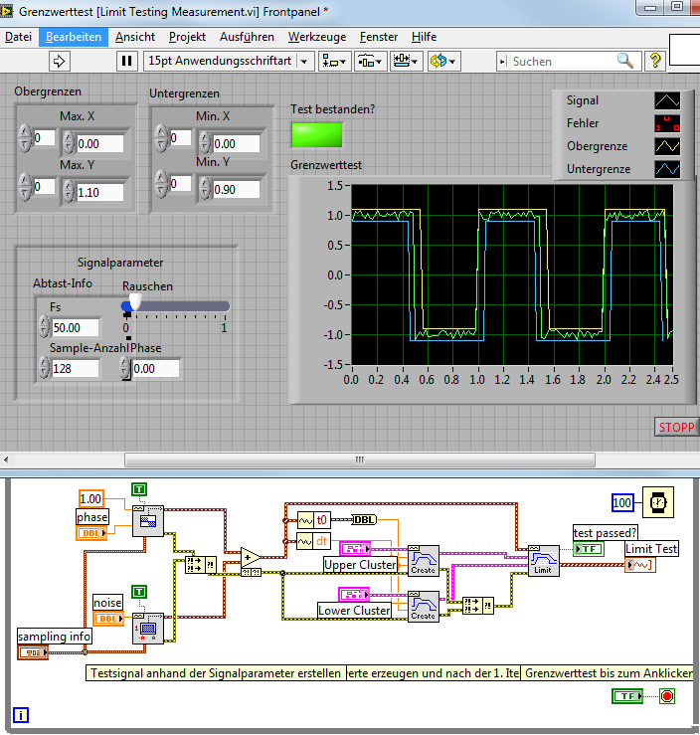The image size is (700, 735).
Task: Pause execution with the Pause button
Action: pos(126,61)
